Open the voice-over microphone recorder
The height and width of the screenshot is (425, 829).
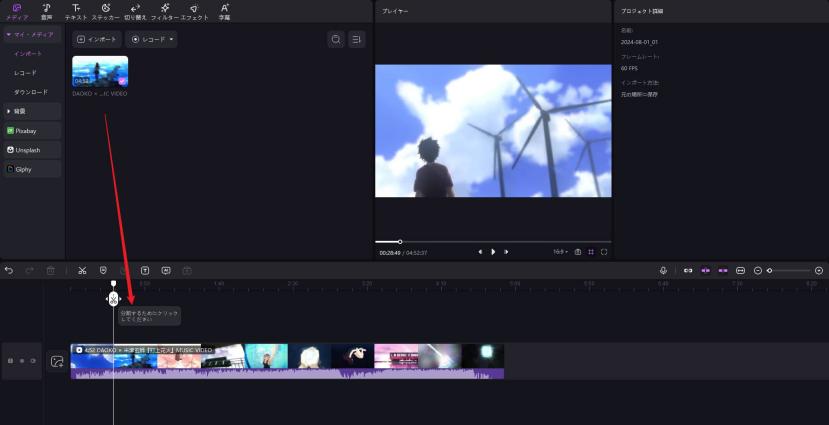(x=663, y=271)
